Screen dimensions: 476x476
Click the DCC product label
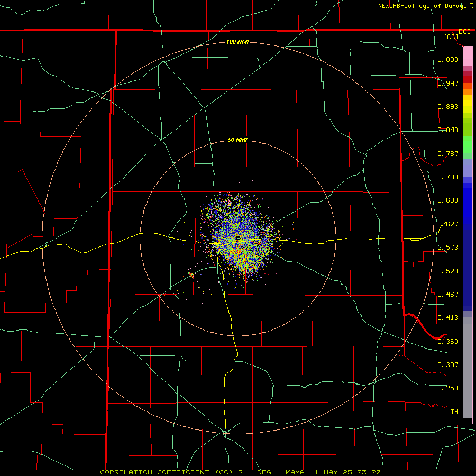464,32
